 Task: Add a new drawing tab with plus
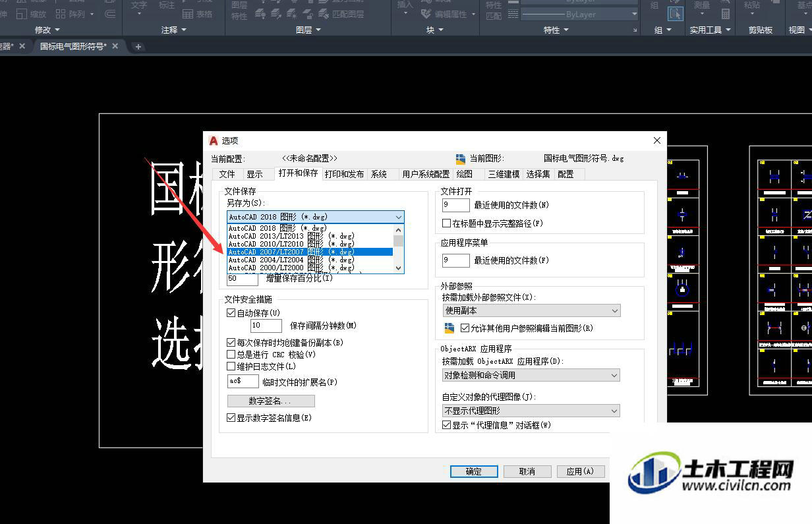click(x=138, y=47)
